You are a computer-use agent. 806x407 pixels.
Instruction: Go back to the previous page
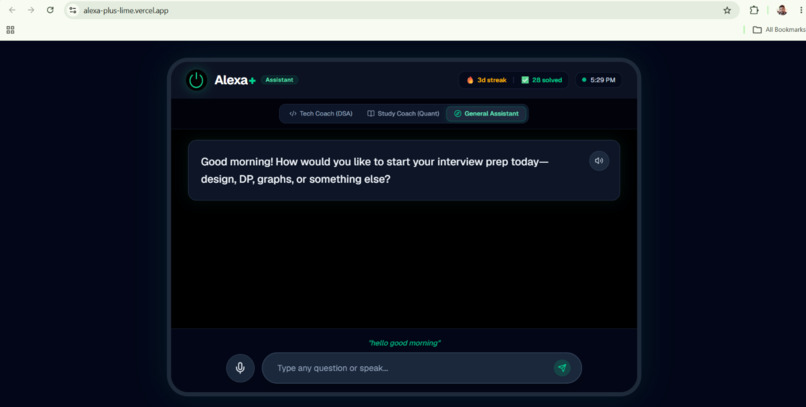[x=12, y=10]
